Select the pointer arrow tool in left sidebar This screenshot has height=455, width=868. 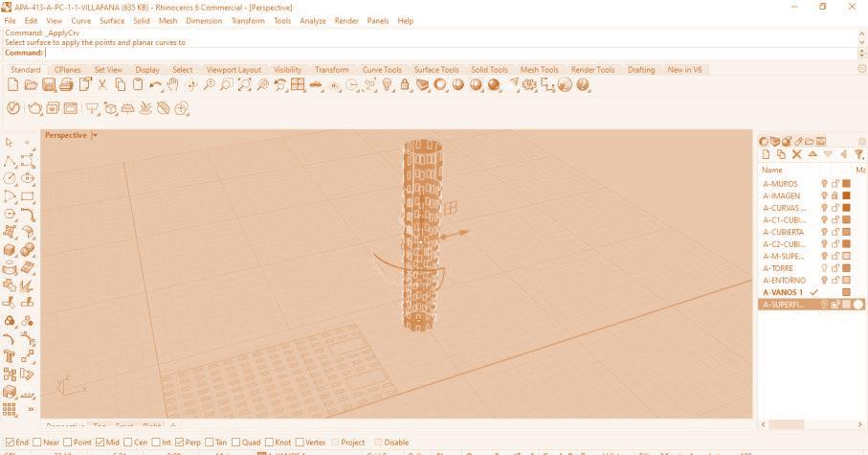point(9,143)
